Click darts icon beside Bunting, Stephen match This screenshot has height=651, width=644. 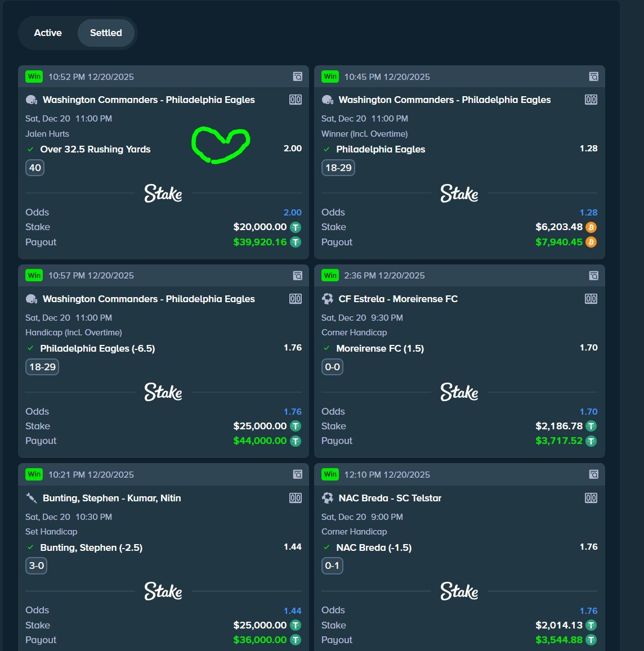point(32,498)
